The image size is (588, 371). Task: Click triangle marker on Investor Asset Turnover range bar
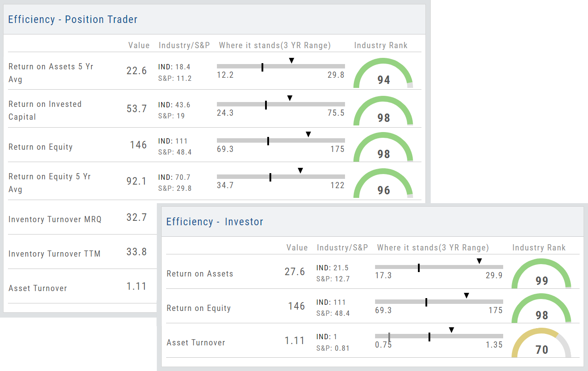[451, 330]
